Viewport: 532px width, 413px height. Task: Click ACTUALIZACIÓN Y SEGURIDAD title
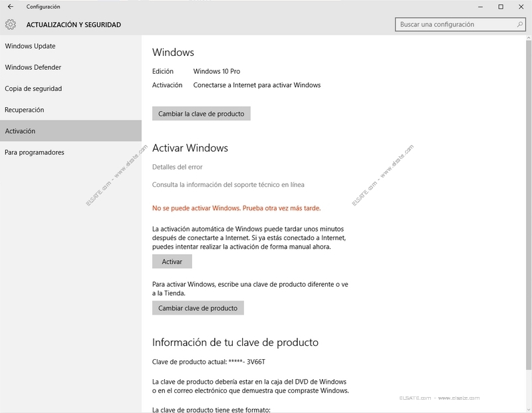click(x=74, y=25)
